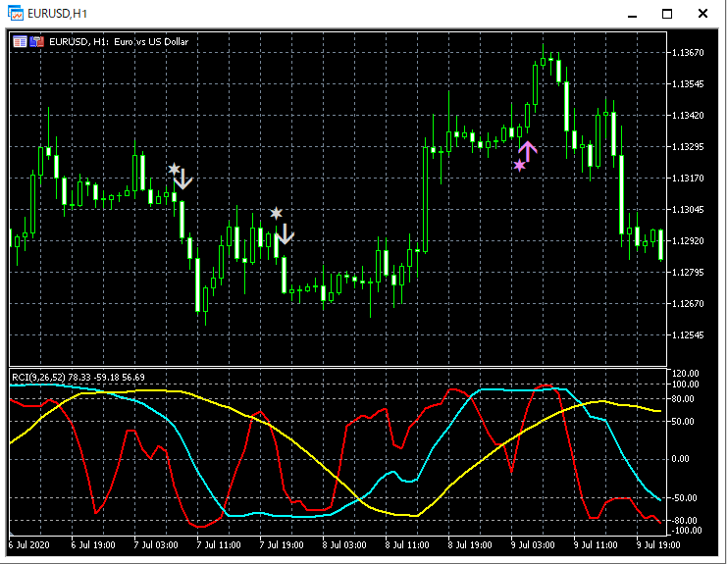728x564 pixels.
Task: Maximize the EURUSD,H1 chart window
Action: coord(667,14)
